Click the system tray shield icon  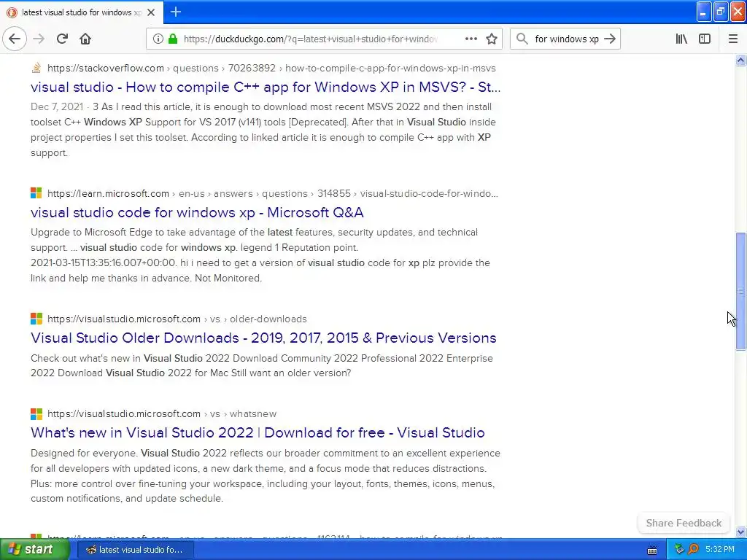point(679,550)
